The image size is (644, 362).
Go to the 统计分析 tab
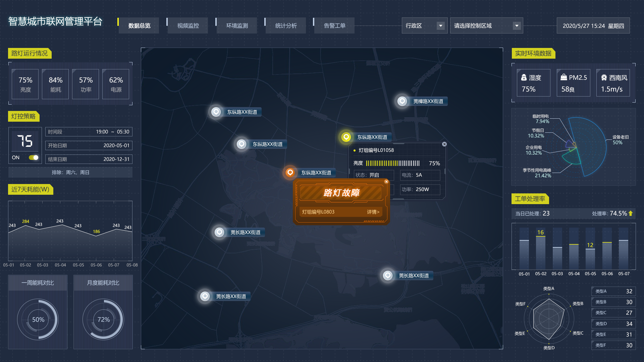pos(286,26)
